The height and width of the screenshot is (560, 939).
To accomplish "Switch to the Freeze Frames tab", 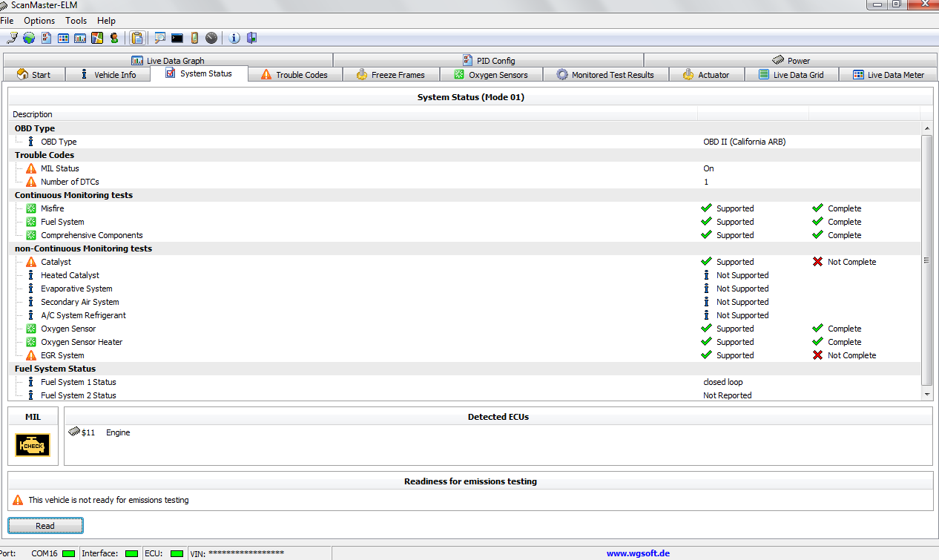I will coord(391,75).
